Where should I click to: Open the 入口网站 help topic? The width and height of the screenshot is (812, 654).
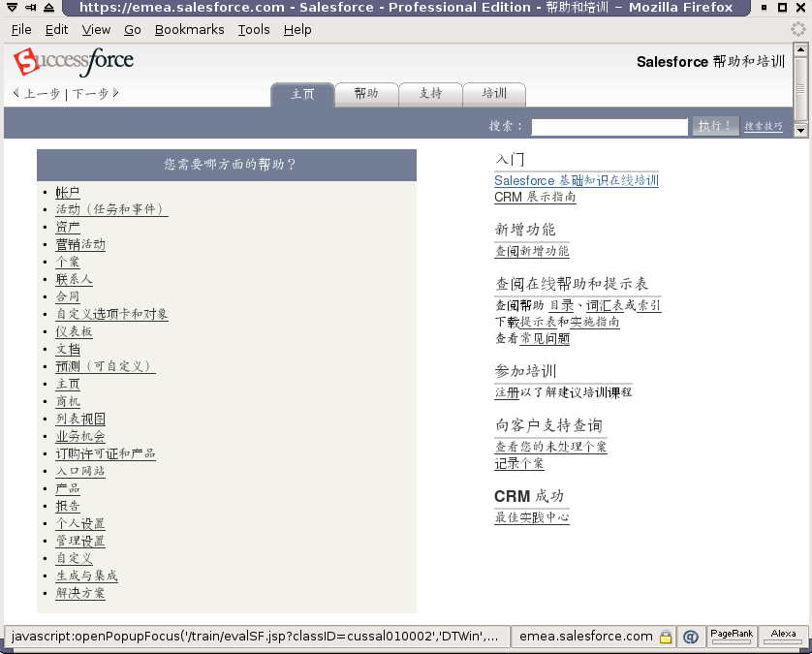pyautogui.click(x=80, y=471)
